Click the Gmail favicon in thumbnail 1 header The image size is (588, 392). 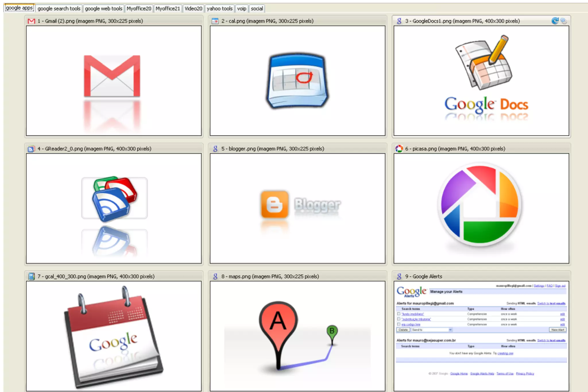[31, 21]
